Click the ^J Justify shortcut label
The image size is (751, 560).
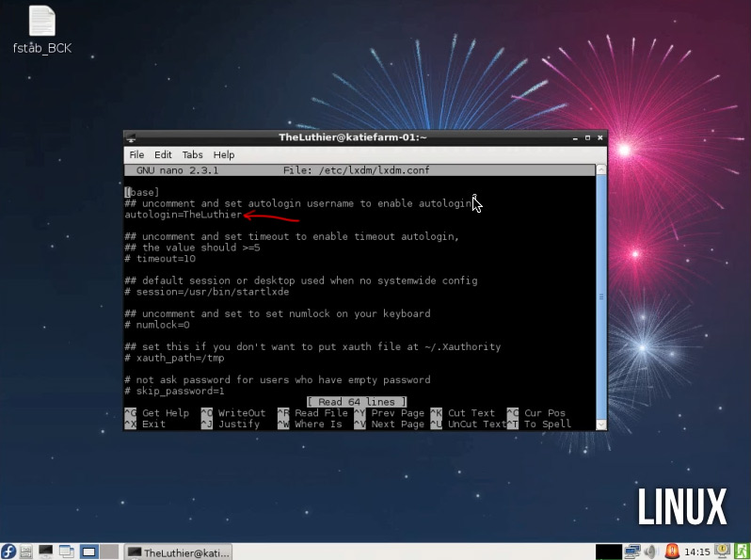coord(231,424)
